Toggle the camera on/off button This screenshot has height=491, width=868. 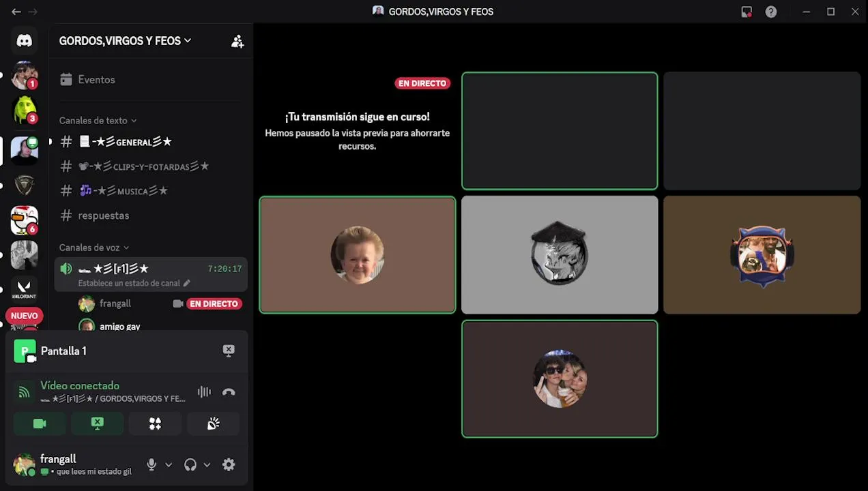click(x=40, y=423)
